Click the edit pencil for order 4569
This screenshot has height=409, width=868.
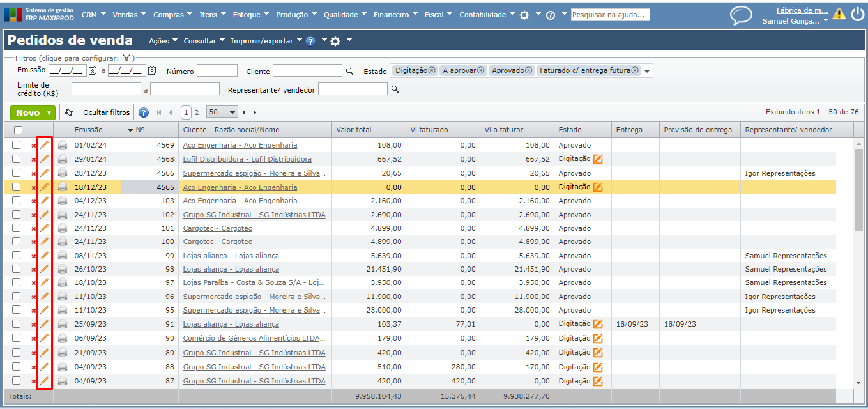click(x=44, y=145)
